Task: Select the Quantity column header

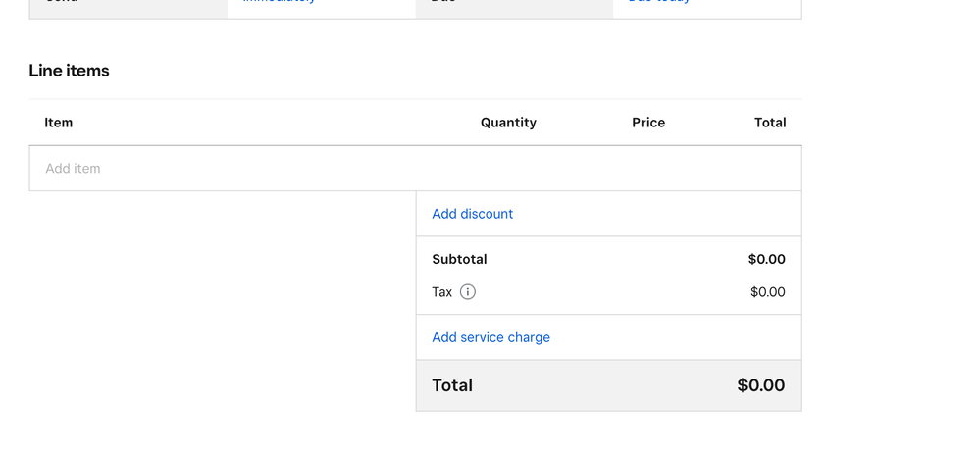Action: pyautogui.click(x=508, y=123)
